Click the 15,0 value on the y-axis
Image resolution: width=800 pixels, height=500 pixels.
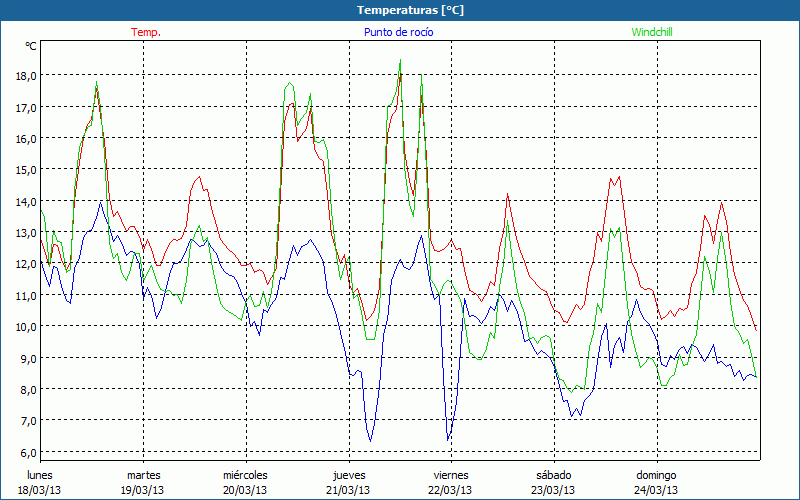pos(24,170)
